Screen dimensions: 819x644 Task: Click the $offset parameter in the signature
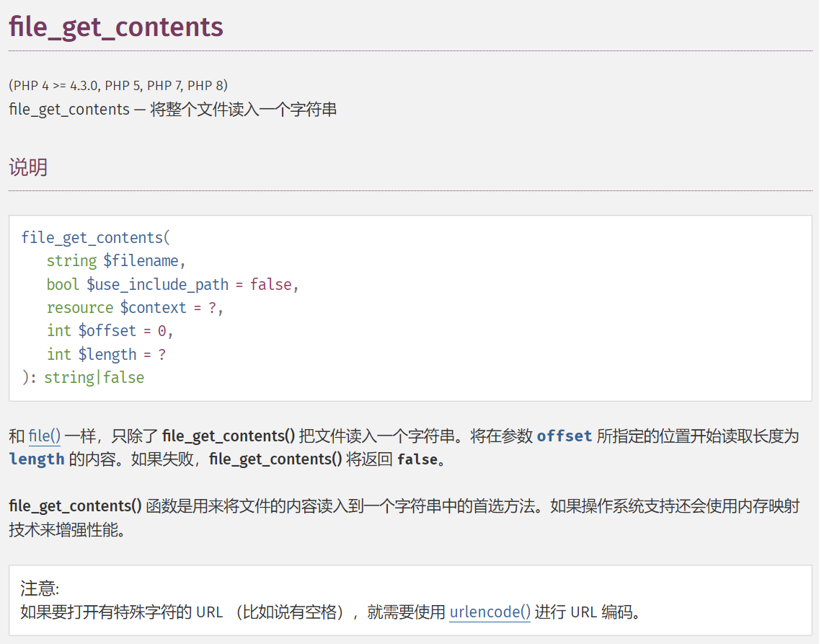pyautogui.click(x=107, y=331)
